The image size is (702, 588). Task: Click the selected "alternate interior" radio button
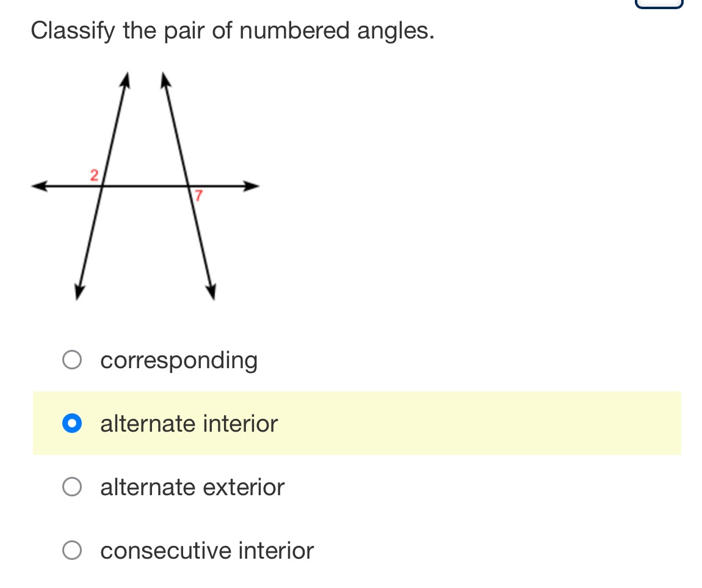pos(72,423)
